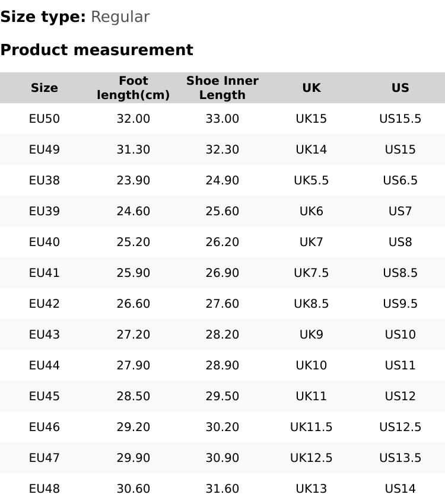The image size is (445, 504).
Task: Select the UK11.5 cell
Action: tap(311, 427)
